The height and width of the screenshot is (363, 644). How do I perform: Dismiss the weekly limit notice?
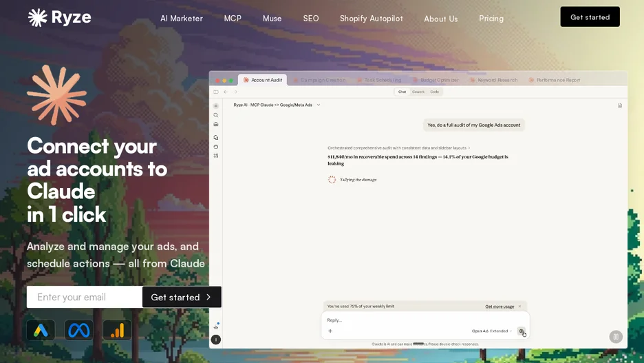(x=519, y=307)
